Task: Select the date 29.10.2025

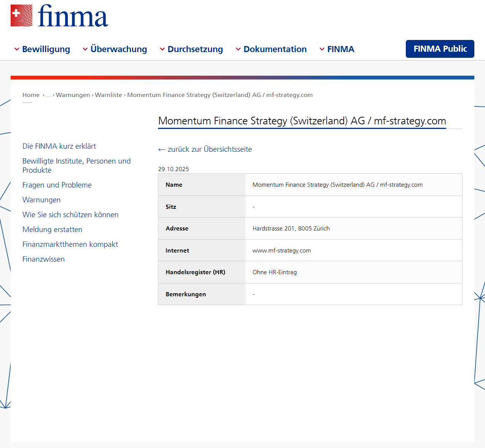Action: coord(174,169)
